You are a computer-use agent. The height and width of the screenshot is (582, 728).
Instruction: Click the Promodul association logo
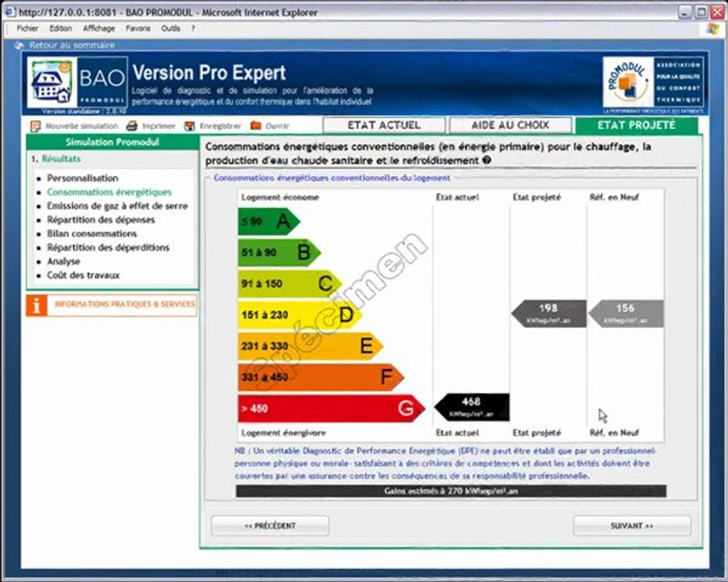(653, 82)
